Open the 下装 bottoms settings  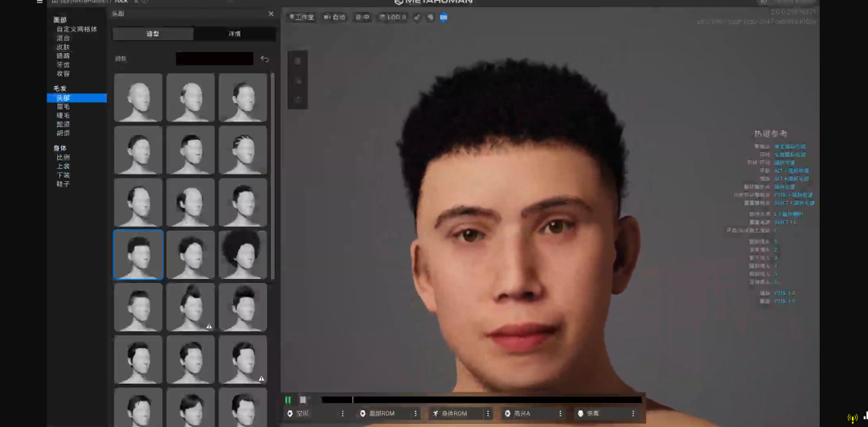63,175
